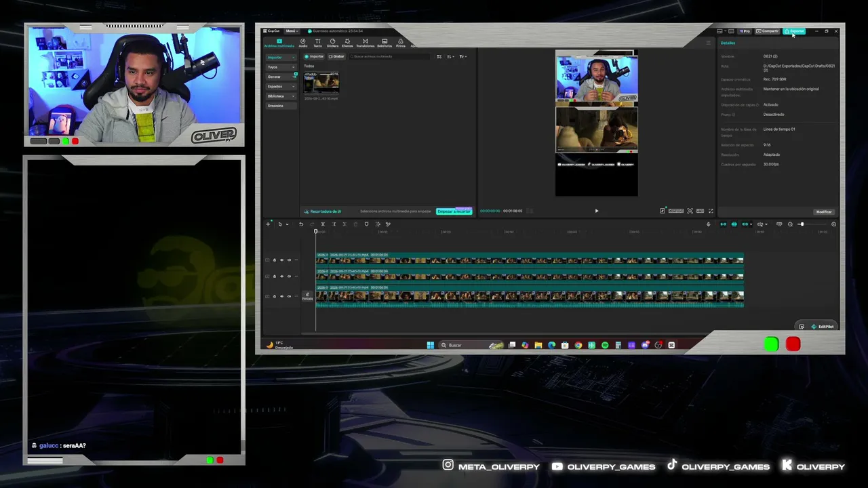Click the Detalles panel header
Image resolution: width=868 pixels, height=488 pixels.
pos(728,43)
